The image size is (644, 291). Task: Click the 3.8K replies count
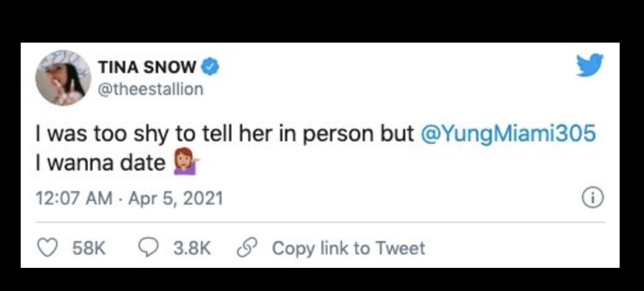tap(191, 248)
